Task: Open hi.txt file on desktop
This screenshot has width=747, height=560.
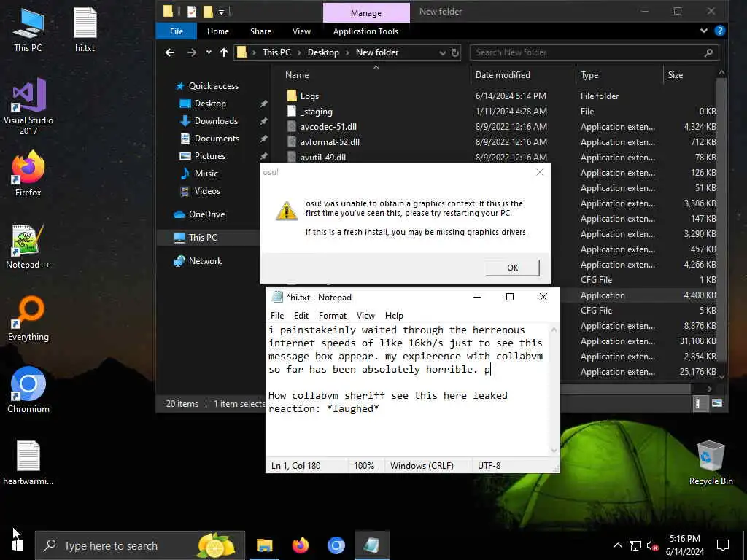Action: (85, 29)
